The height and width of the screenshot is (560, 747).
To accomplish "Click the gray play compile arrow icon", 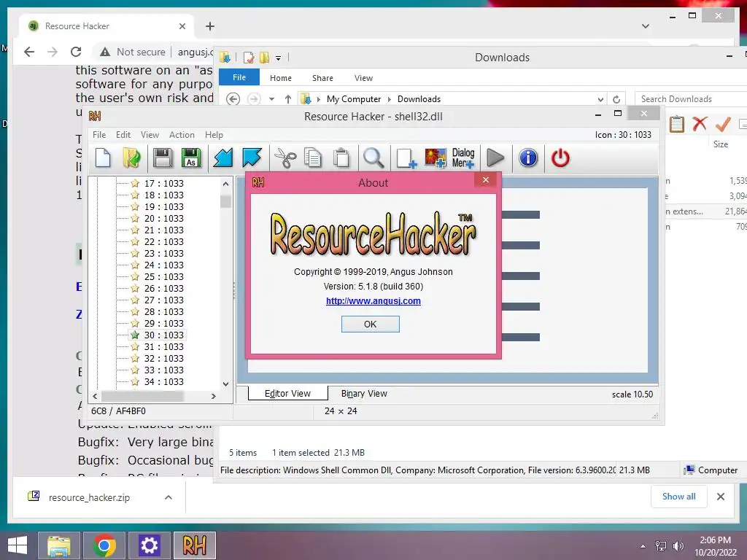I will 495,158.
